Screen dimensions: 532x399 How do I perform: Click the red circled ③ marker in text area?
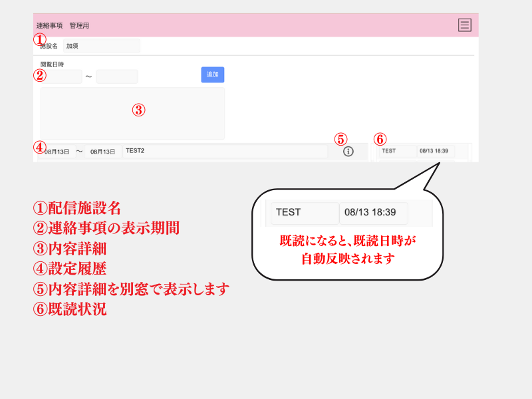click(x=138, y=110)
